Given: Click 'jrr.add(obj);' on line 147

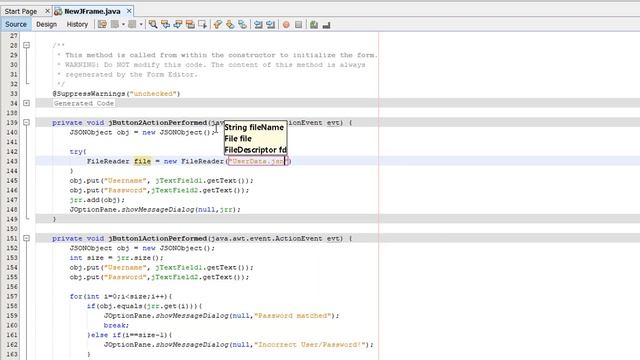Looking at the screenshot, I should [x=97, y=200].
